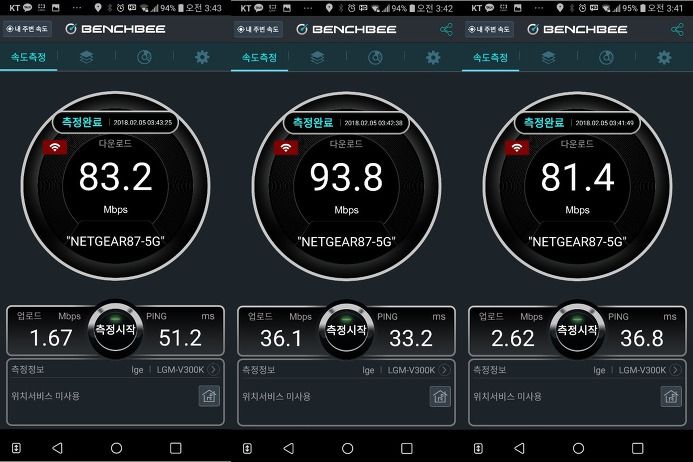Screen dimensions: 693x462
Task: Tap Android back button on the 오전 3:43 screen
Action: (x=57, y=448)
